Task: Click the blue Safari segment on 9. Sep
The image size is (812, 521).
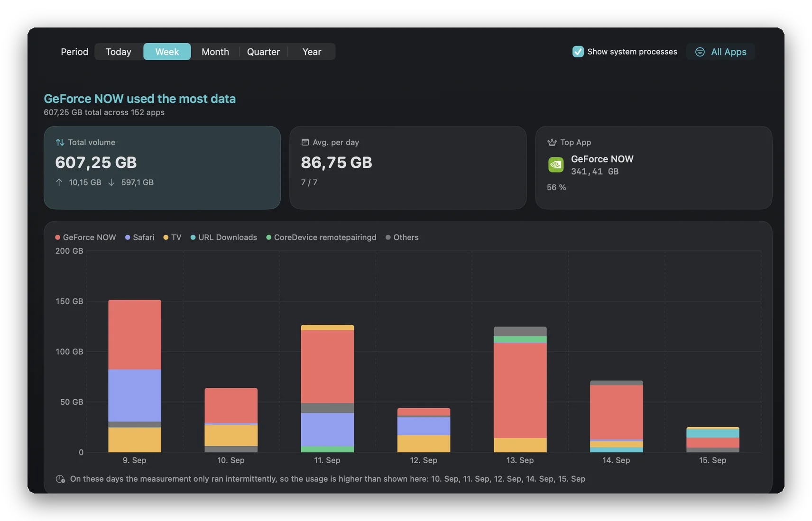Action: (x=135, y=396)
